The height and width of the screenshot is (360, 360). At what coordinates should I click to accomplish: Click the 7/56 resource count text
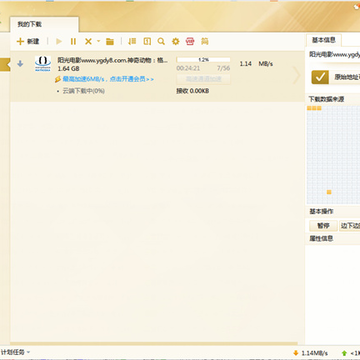coord(223,68)
